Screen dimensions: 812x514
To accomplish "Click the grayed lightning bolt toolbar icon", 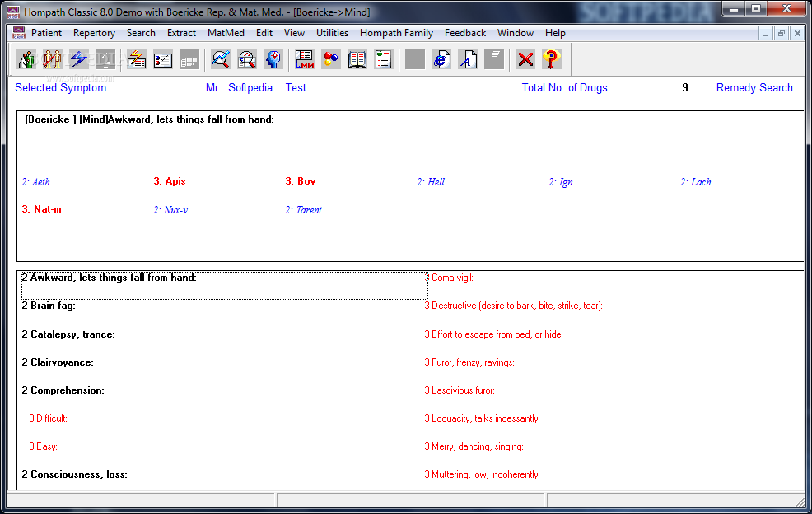I will coord(105,59).
